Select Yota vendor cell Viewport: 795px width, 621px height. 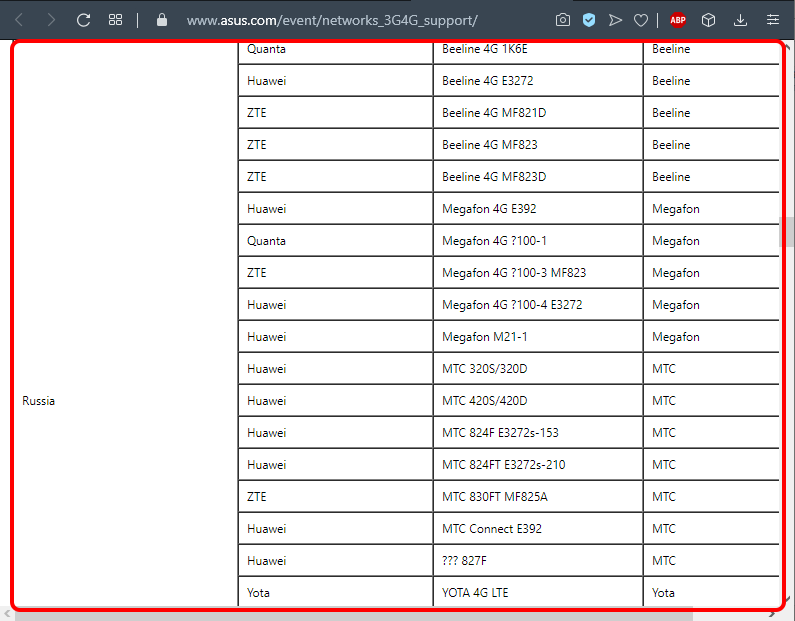(335, 592)
